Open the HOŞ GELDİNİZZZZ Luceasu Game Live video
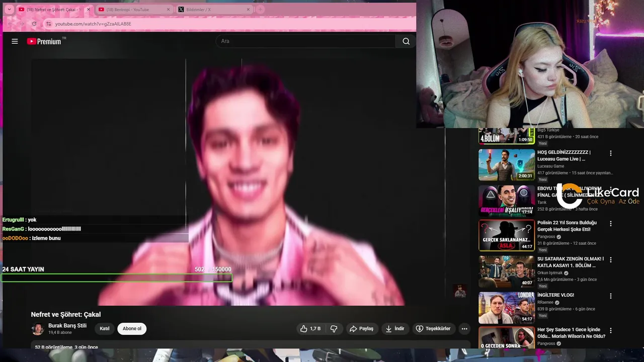 click(x=564, y=155)
